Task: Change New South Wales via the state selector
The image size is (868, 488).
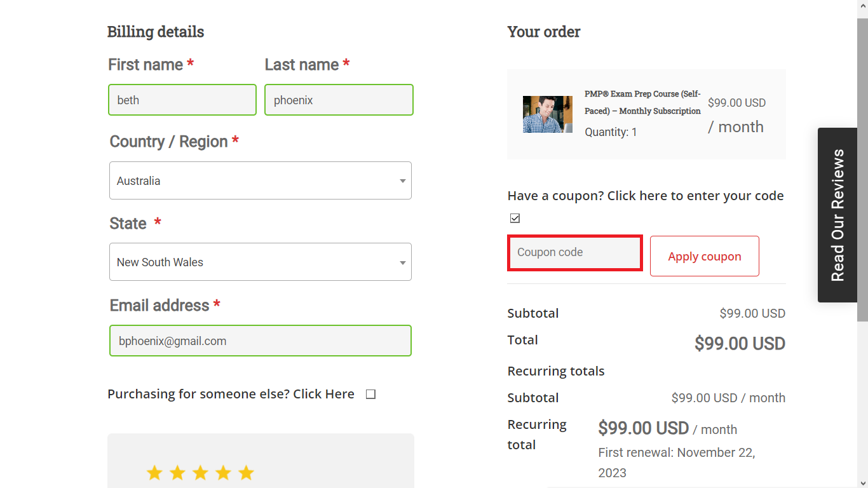Action: (260, 262)
